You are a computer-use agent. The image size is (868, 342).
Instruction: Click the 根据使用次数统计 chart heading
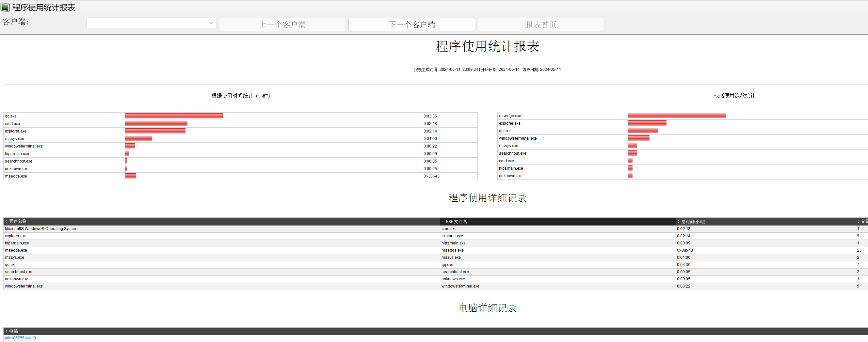click(x=734, y=95)
